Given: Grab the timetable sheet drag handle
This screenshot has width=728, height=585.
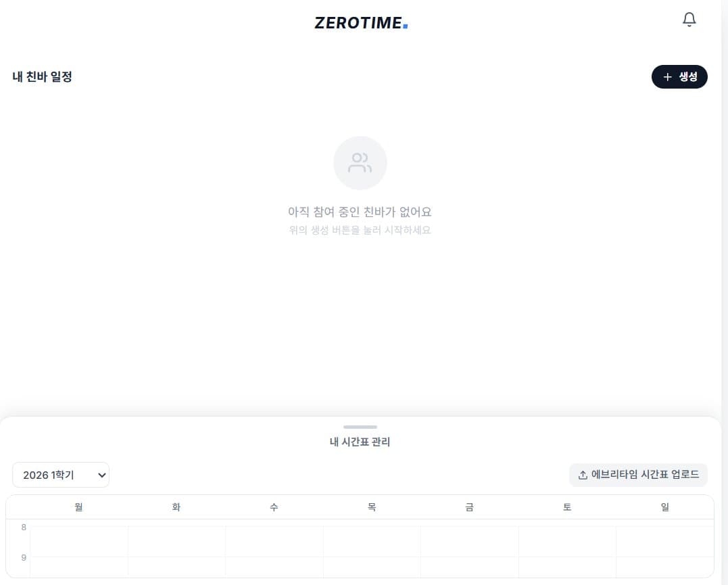Looking at the screenshot, I should 360,427.
